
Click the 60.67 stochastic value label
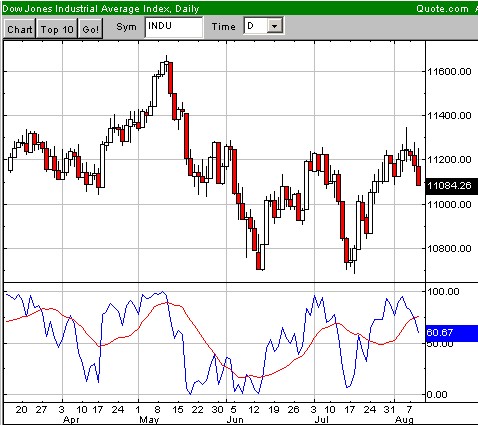pyautogui.click(x=451, y=333)
